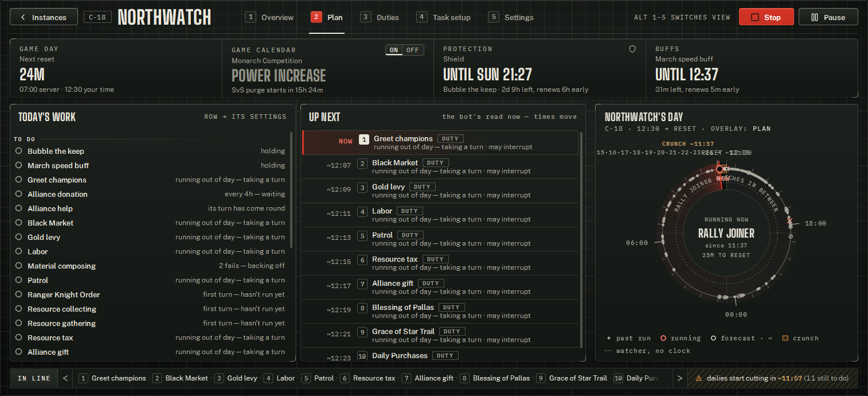Click queue number 6 badge beside Resource tax
This screenshot has width=868, height=396.
[362, 260]
